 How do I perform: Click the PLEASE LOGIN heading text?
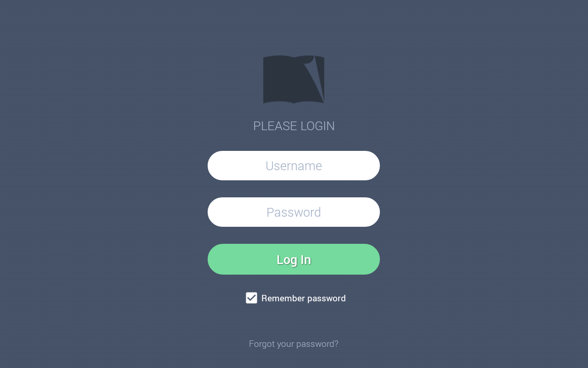(x=294, y=126)
